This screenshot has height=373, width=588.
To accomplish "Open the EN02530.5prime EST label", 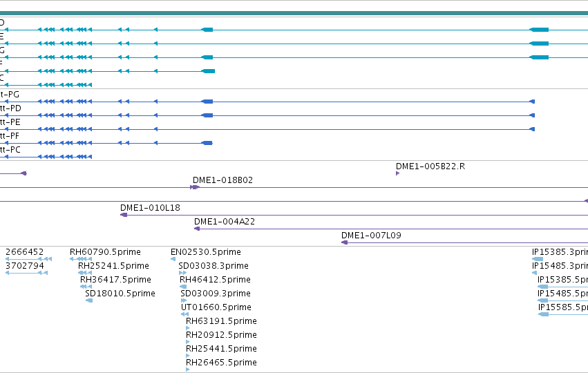I will (205, 252).
